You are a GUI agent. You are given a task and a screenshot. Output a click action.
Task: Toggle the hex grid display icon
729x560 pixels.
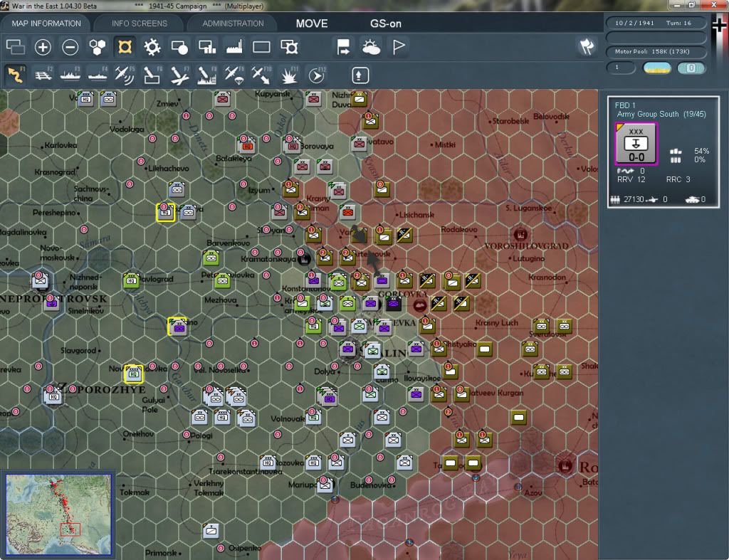tap(98, 47)
